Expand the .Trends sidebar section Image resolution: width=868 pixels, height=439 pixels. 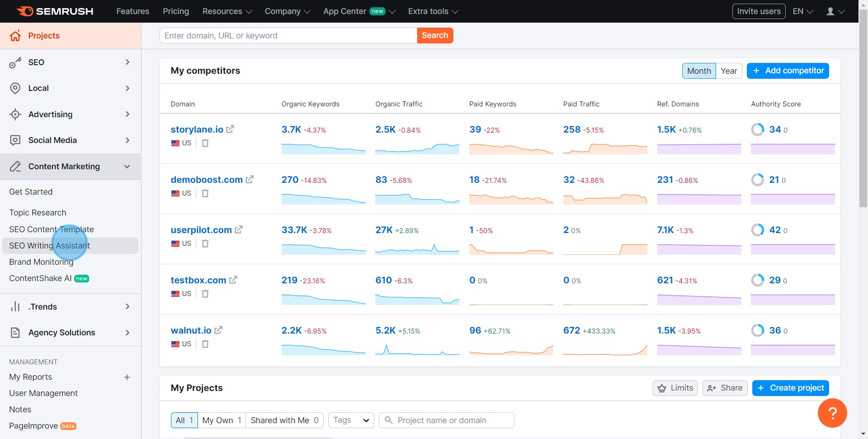point(127,306)
